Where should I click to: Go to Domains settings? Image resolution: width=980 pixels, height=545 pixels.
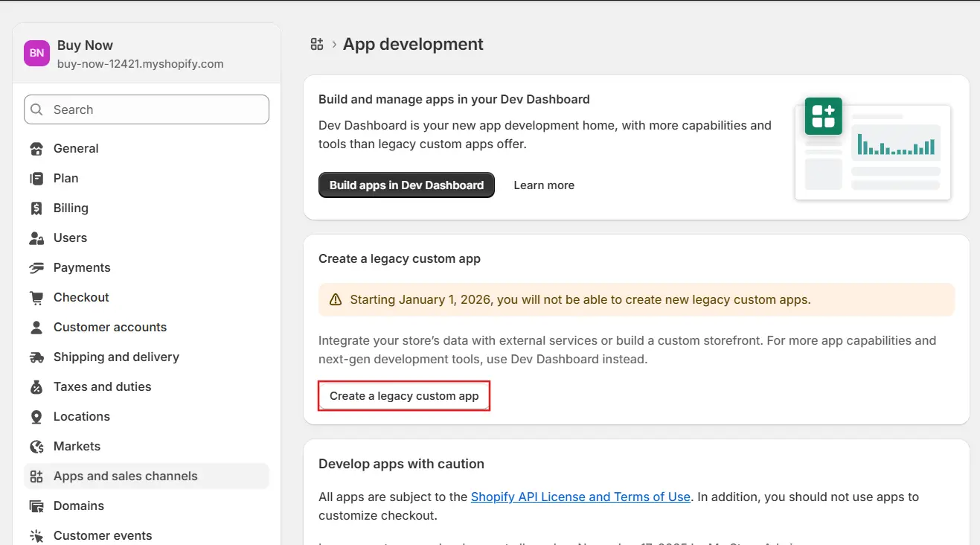coord(78,506)
